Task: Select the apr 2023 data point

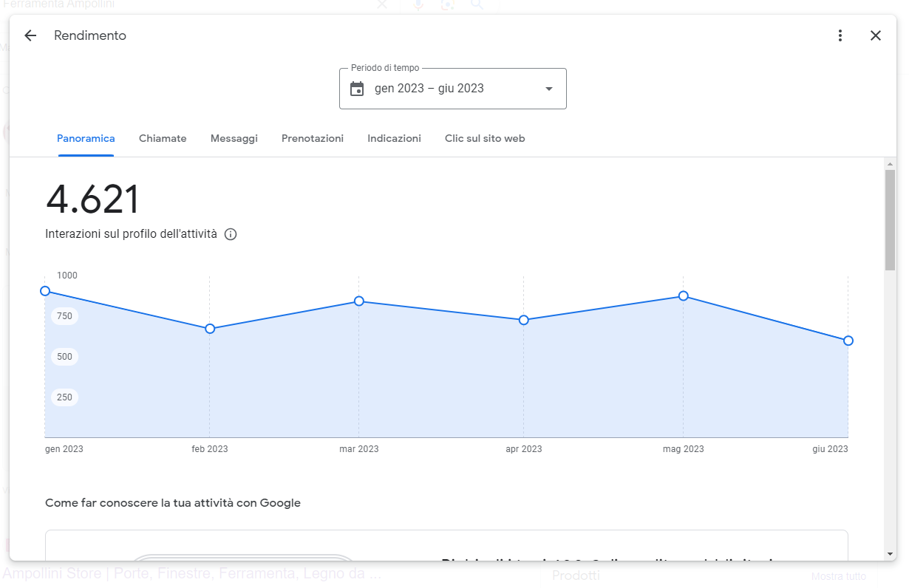Action: pyautogui.click(x=524, y=320)
